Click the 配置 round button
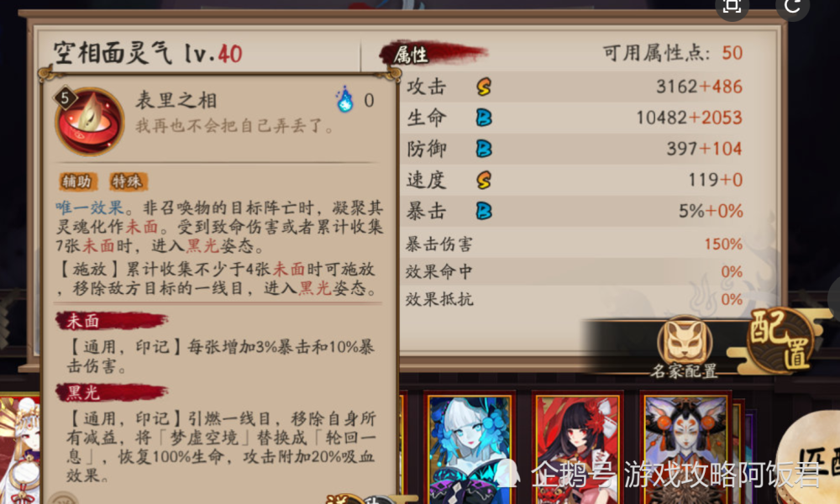 780,339
